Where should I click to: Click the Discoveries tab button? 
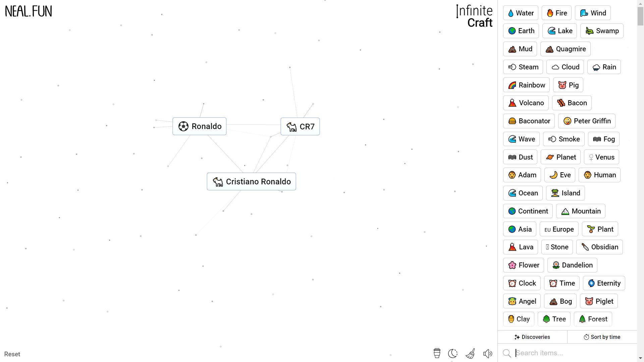(532, 337)
